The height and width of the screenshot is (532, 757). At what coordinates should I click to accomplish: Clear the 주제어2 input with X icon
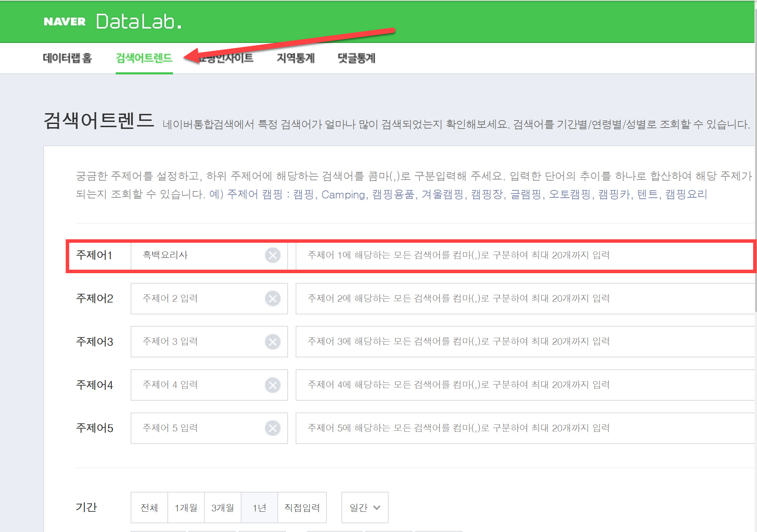(273, 299)
